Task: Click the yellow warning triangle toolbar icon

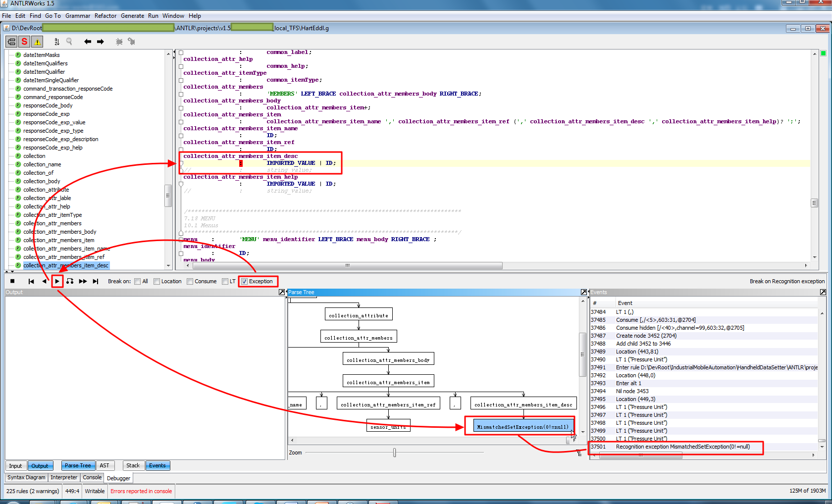Action: tap(37, 42)
